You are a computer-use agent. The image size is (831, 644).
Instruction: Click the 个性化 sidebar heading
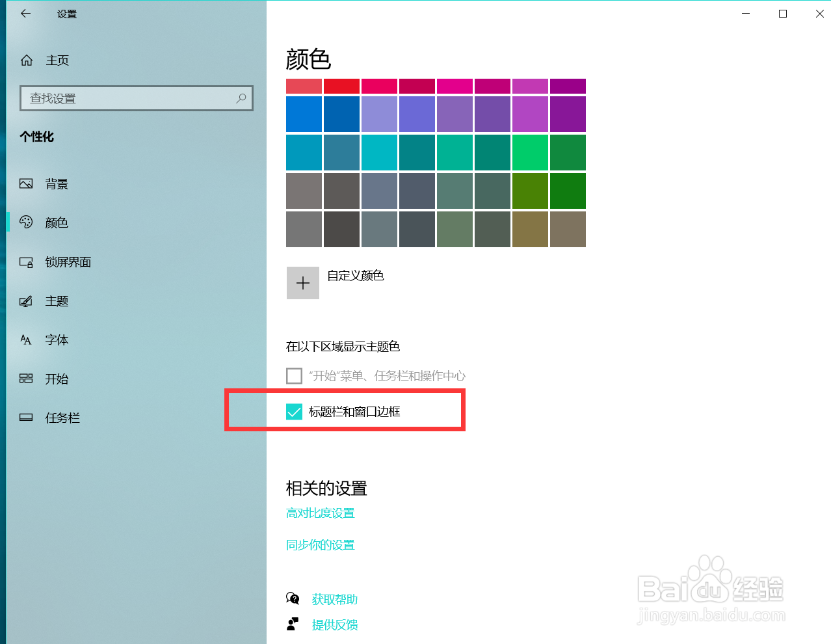36,137
